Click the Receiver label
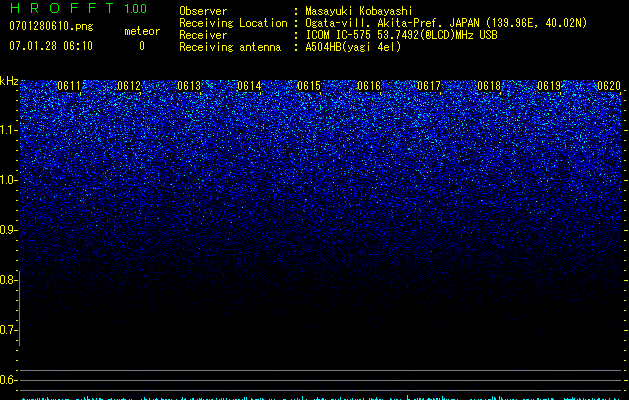 click(203, 35)
